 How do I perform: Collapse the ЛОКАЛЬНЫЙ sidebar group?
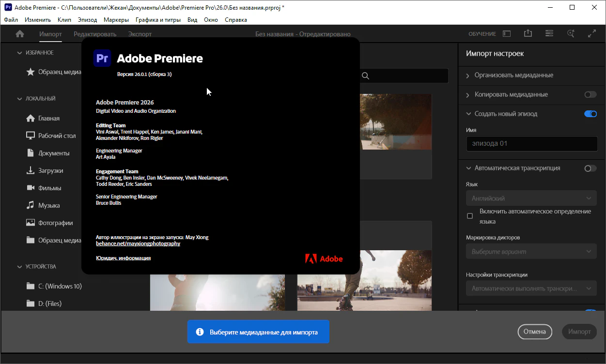[x=20, y=99]
